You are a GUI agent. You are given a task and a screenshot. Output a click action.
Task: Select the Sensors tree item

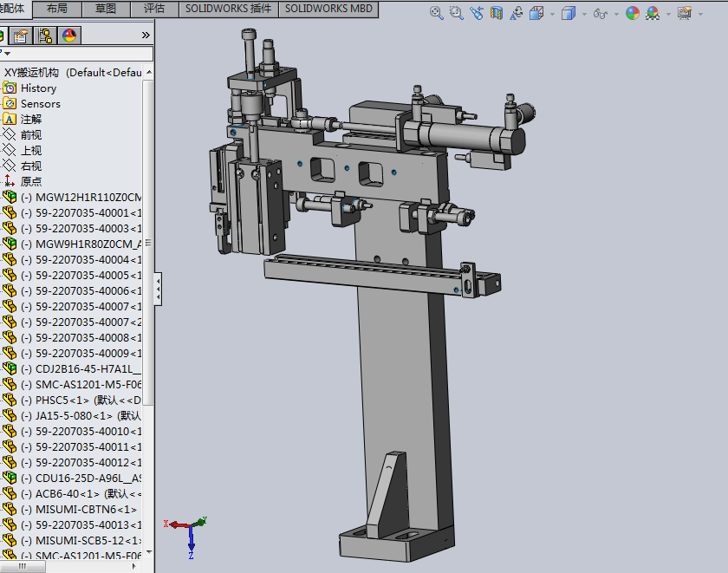coord(40,103)
